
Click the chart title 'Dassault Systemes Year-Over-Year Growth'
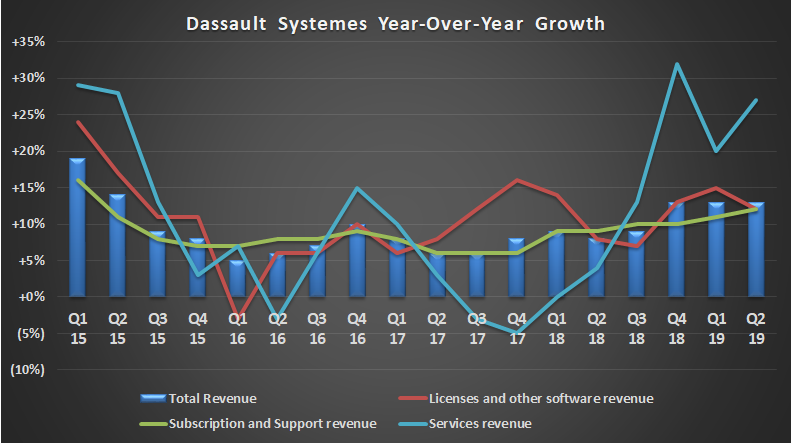395,21
